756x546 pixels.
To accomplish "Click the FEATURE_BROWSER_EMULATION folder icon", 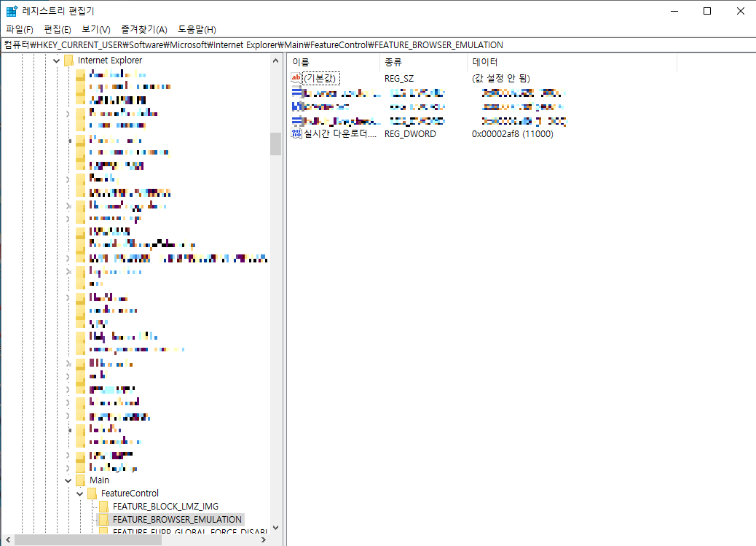I will tap(103, 520).
